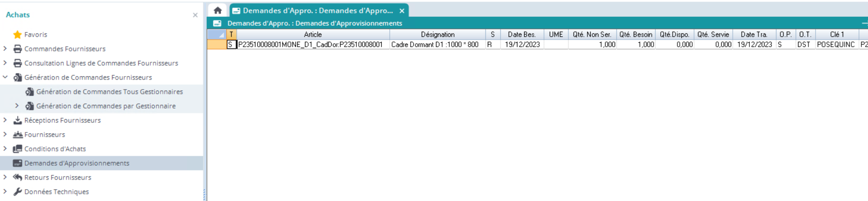This screenshot has height=201, width=868.
Task: Collapse Génération de Commandes Fournisseurs node
Action: [5, 77]
